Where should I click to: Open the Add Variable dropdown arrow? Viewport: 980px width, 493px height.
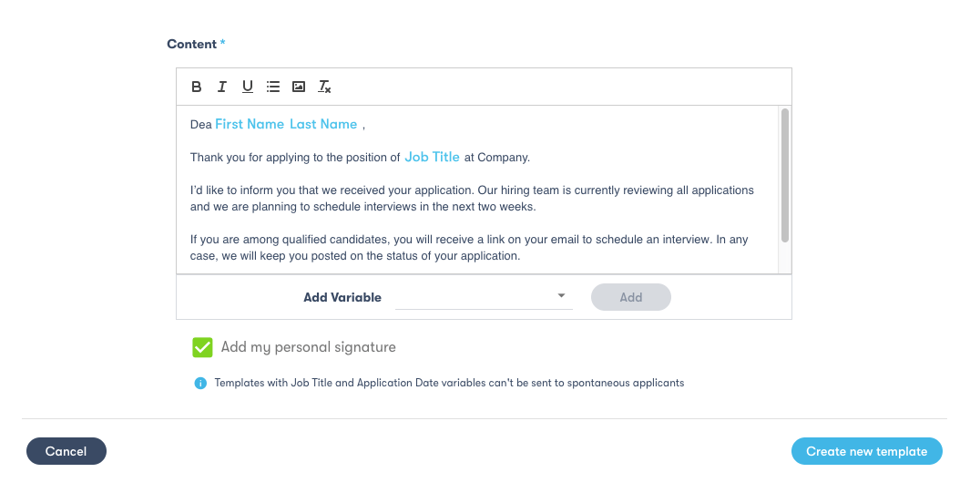[x=561, y=296]
